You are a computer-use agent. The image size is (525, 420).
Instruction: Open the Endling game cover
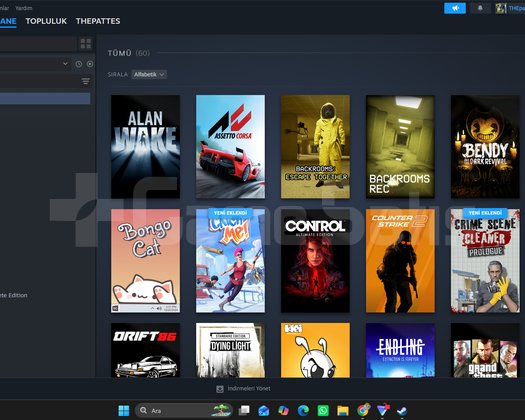click(400, 350)
